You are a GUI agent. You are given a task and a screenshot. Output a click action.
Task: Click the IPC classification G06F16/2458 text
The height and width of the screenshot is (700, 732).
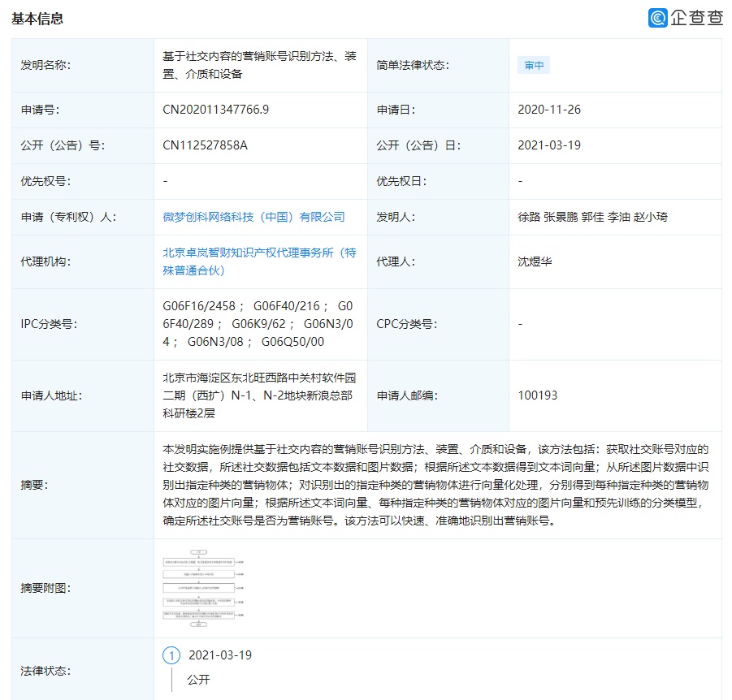[199, 306]
